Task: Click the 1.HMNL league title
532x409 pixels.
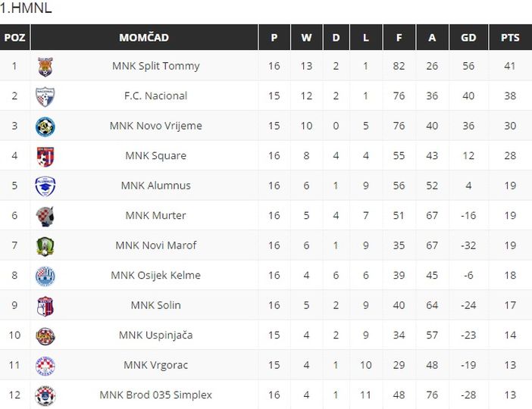Action: [27, 8]
